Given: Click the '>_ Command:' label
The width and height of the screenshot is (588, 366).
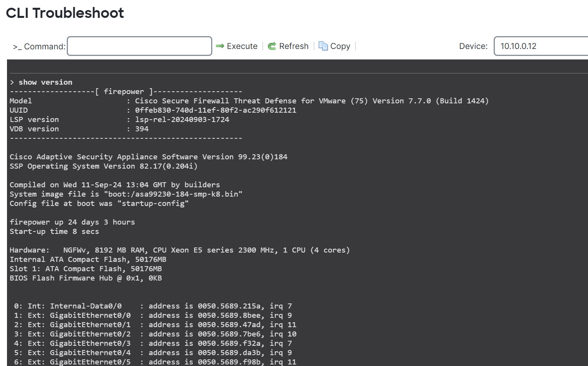Looking at the screenshot, I should click(39, 46).
